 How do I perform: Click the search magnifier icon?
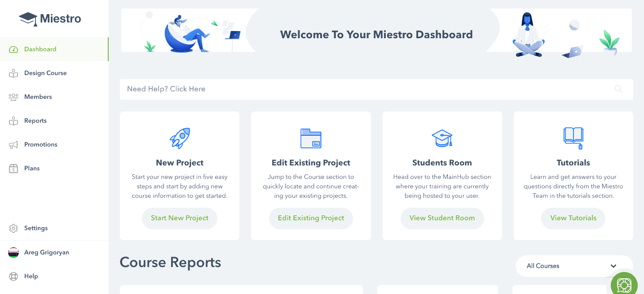coord(618,89)
